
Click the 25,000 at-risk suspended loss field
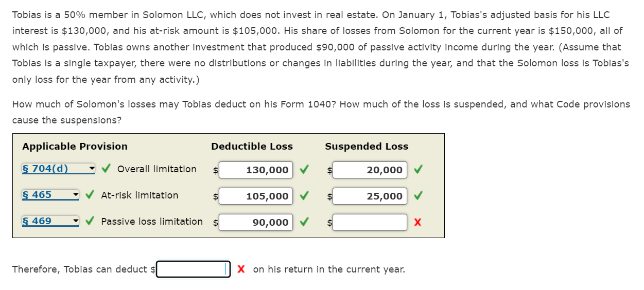370,196
